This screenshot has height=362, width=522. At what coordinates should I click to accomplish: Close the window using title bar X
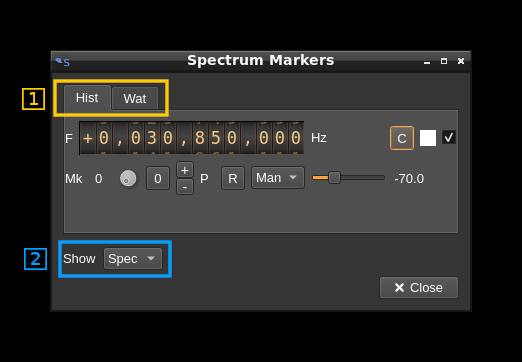(x=461, y=61)
